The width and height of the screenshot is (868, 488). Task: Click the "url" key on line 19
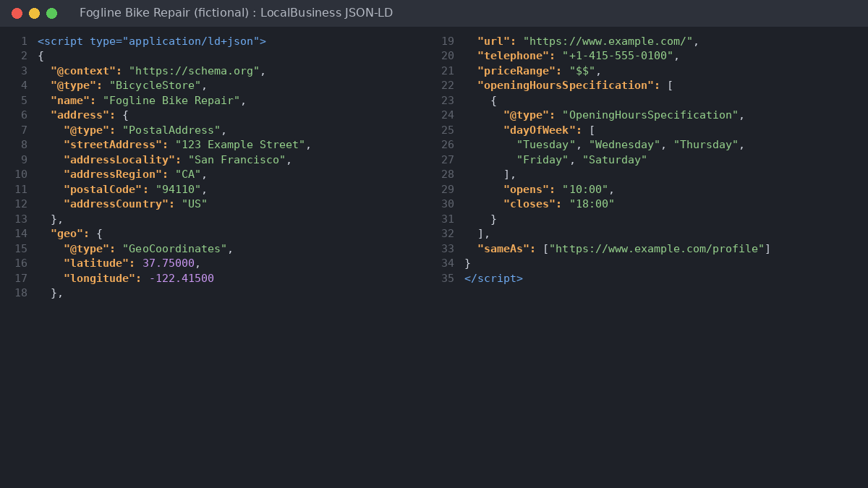coord(497,41)
